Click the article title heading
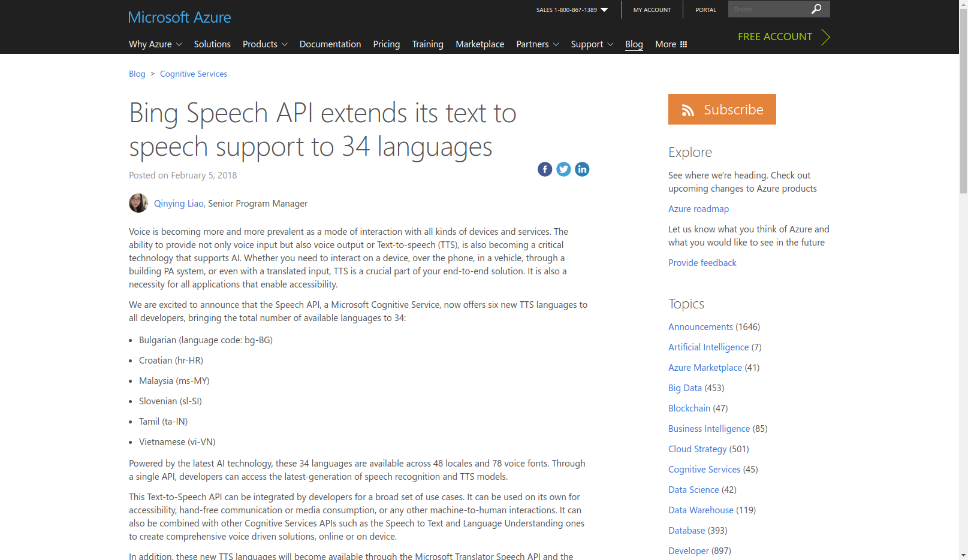The image size is (968, 560). point(322,129)
